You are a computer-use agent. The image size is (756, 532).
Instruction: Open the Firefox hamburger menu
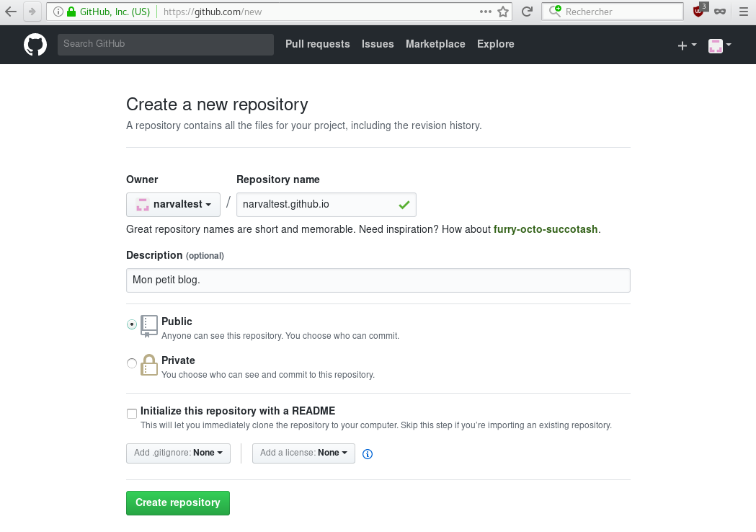pos(744,12)
